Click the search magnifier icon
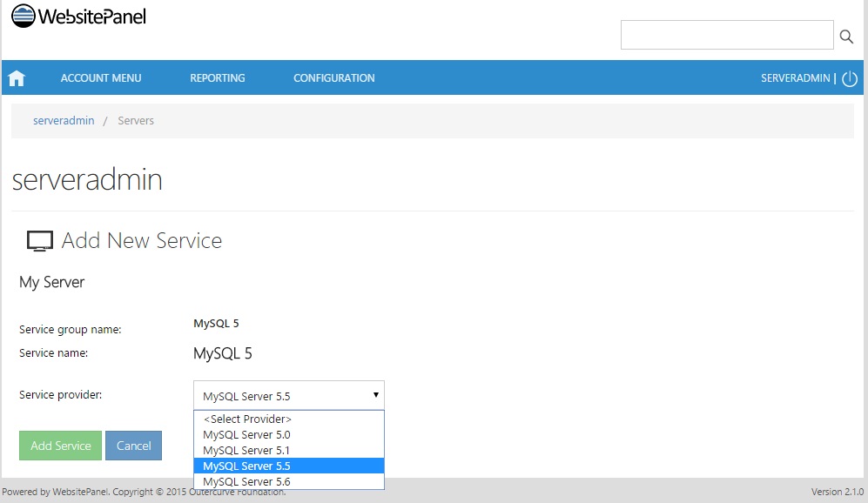Viewport: 868px width, 503px height. (846, 37)
